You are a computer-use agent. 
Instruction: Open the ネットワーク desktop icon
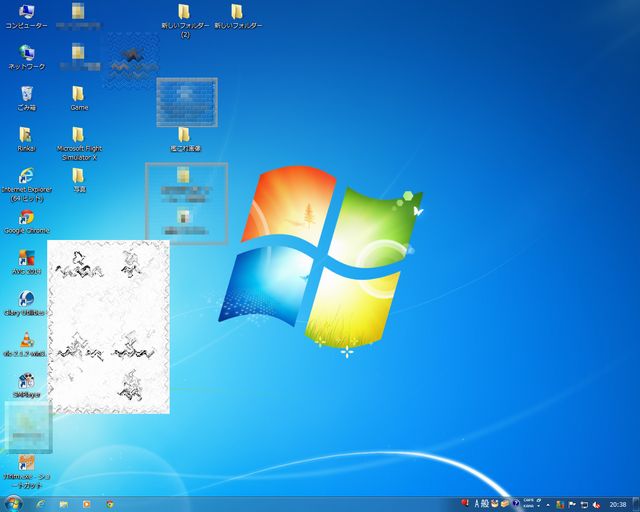tap(26, 58)
